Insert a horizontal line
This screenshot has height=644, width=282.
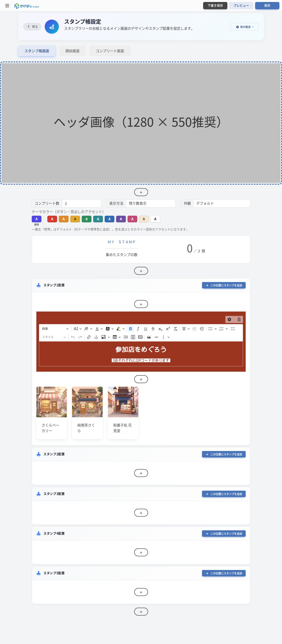click(x=156, y=337)
